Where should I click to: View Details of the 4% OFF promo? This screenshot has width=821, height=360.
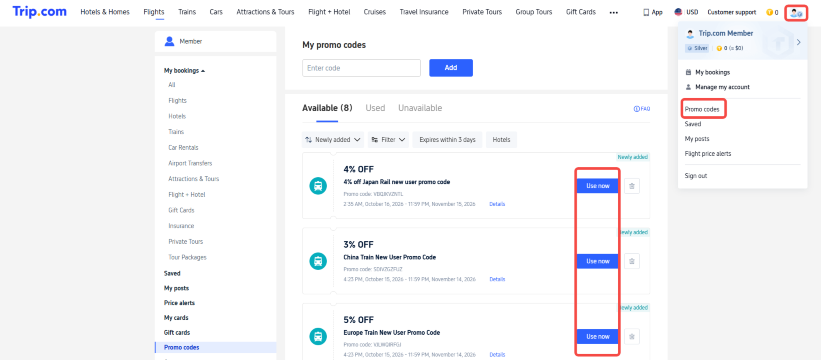click(x=497, y=204)
